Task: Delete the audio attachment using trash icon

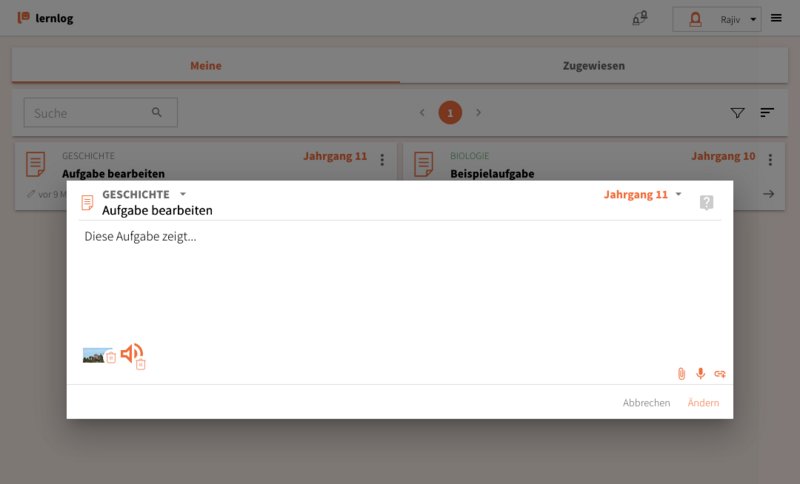Action: [141, 365]
